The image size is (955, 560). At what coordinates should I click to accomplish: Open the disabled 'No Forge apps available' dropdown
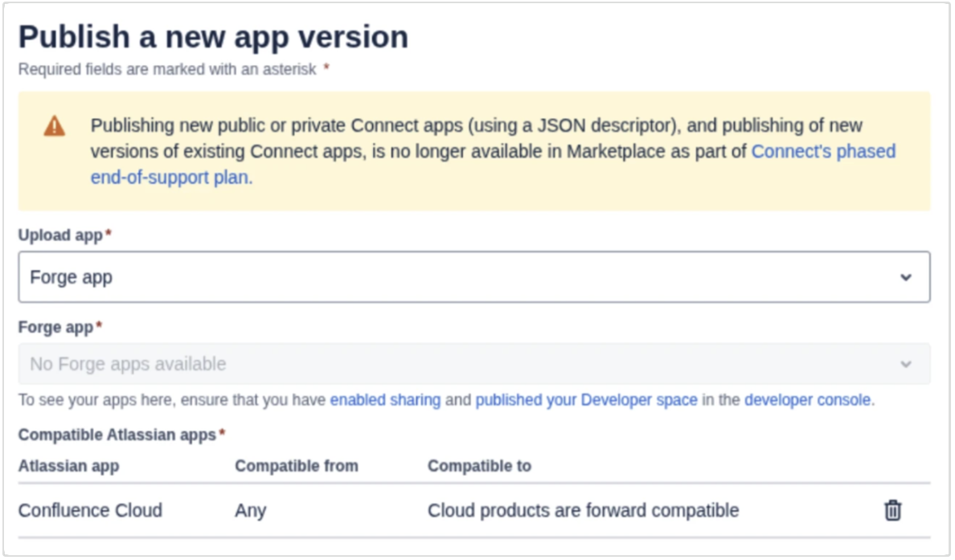point(473,363)
